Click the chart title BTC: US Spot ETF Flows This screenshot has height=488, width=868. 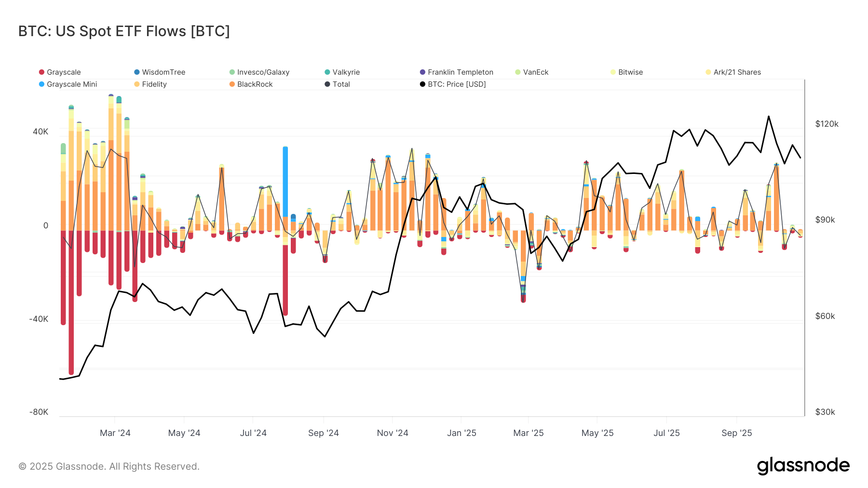[123, 31]
